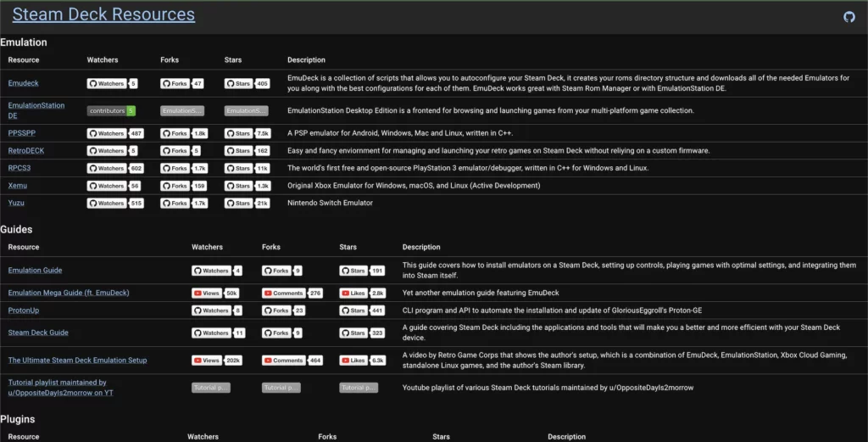Click YouTube Comments badge showing 464
868x442 pixels.
click(x=292, y=361)
